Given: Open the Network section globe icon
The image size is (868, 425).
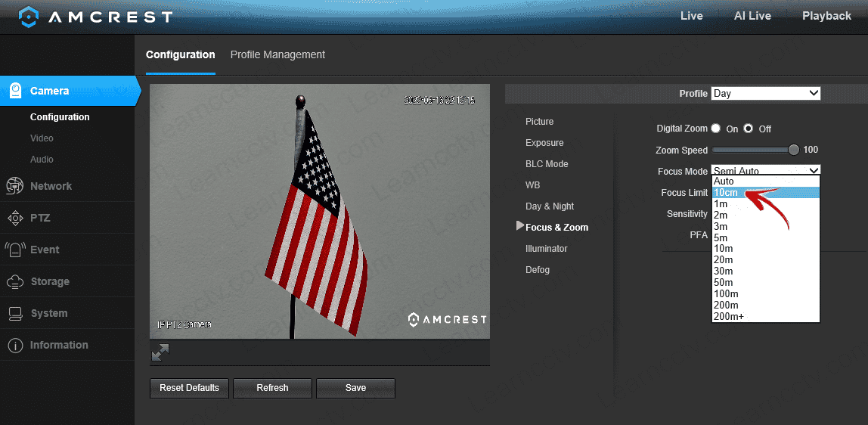Looking at the screenshot, I should click(x=14, y=186).
